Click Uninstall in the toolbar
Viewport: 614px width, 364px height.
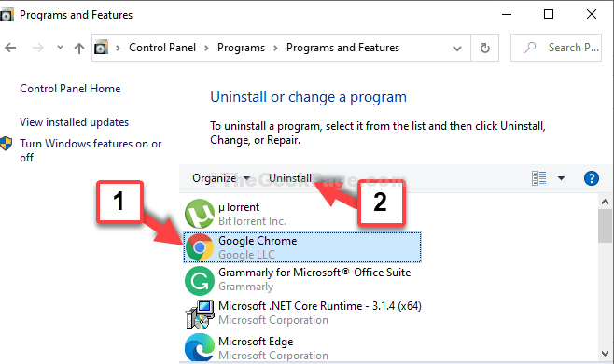tap(290, 178)
